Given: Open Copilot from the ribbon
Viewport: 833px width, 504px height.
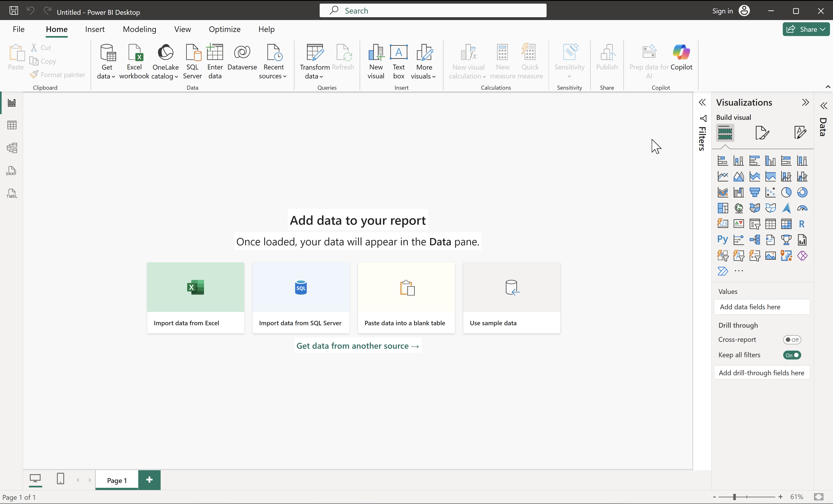Looking at the screenshot, I should pos(681,57).
